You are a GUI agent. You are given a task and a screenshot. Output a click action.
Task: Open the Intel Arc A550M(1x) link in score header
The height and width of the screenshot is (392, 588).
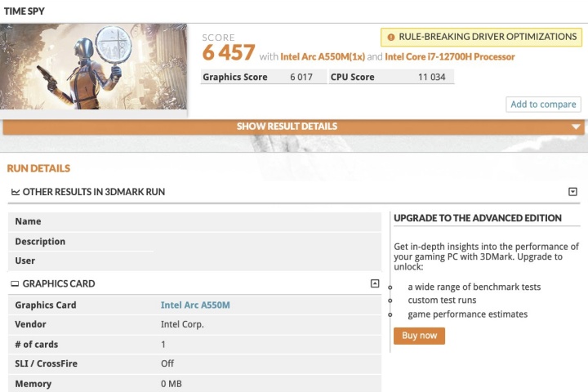click(x=322, y=57)
